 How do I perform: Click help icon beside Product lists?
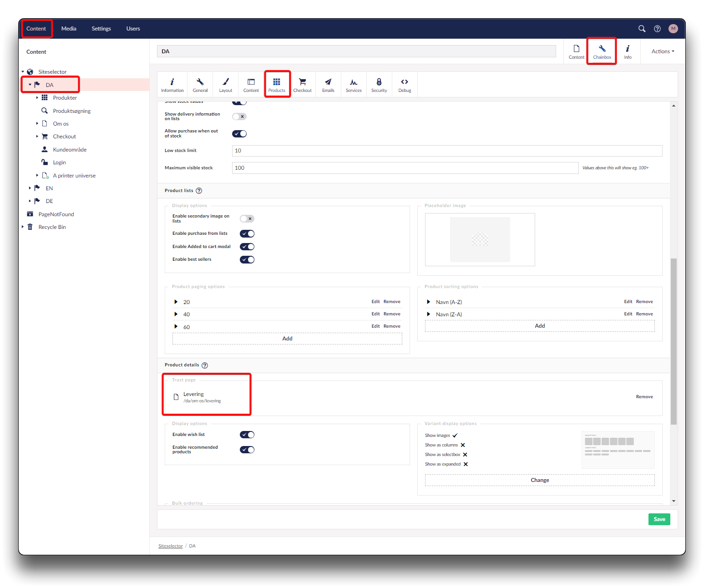click(199, 191)
